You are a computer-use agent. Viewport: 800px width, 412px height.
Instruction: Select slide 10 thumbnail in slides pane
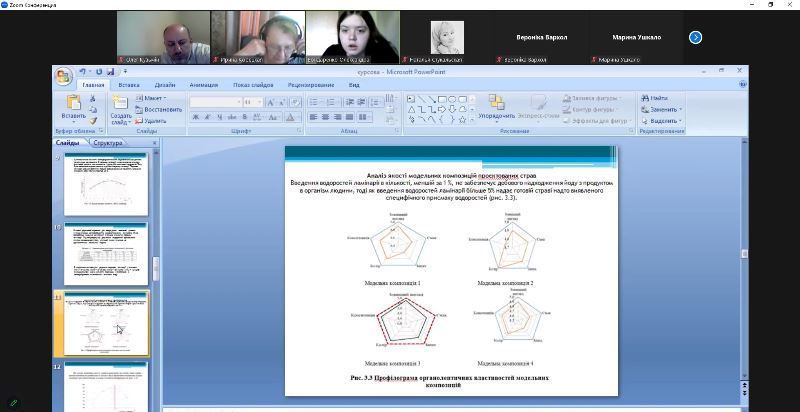pos(98,253)
